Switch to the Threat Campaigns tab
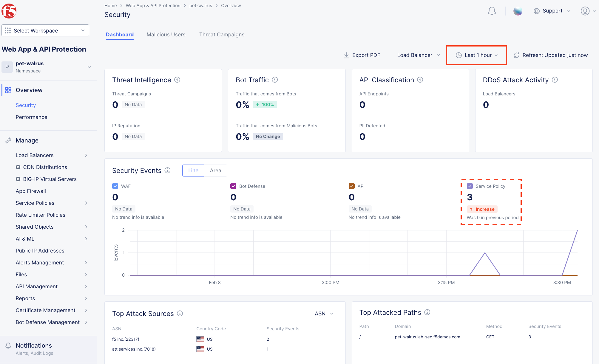 pos(222,35)
